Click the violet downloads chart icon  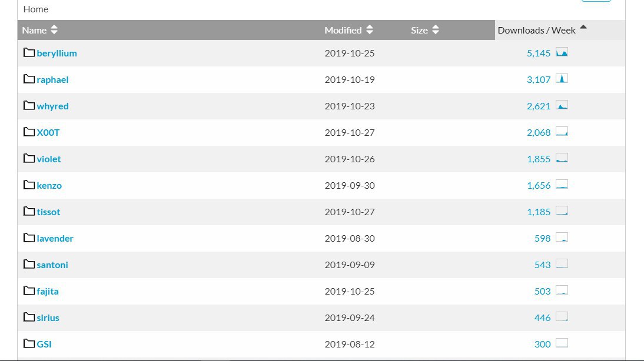pos(562,158)
